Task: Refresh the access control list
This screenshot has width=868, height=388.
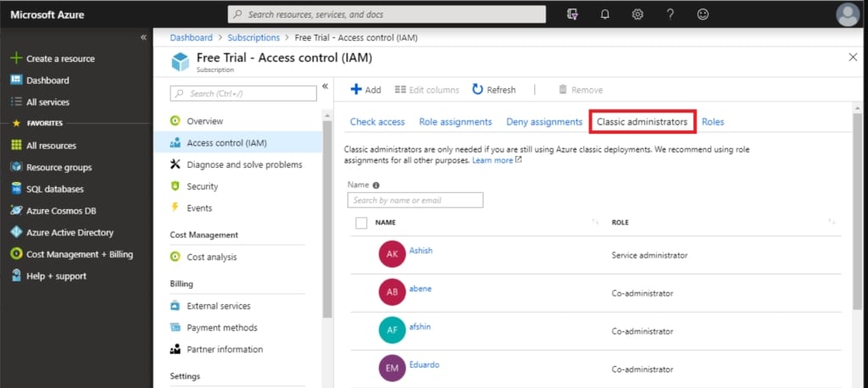Action: [x=494, y=90]
